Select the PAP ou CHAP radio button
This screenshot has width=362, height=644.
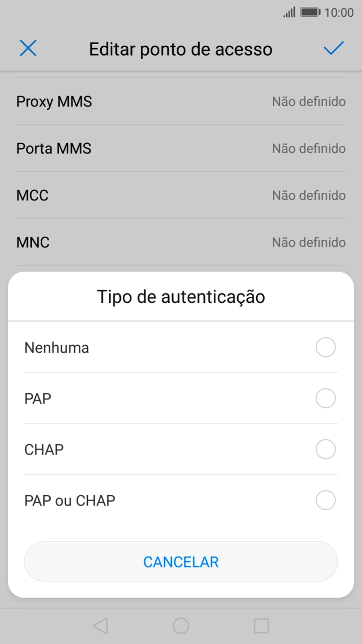(326, 500)
